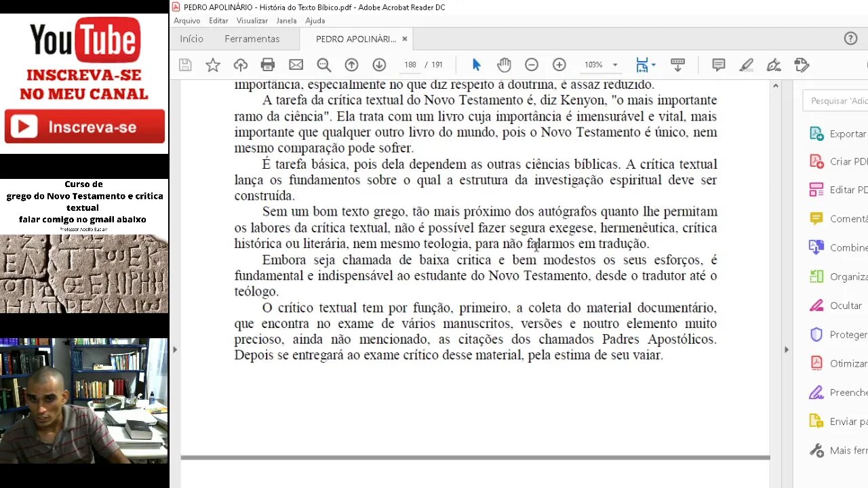Click the red Inscreva-se subscribe button
Screen dimensions: 868x488
click(85, 127)
